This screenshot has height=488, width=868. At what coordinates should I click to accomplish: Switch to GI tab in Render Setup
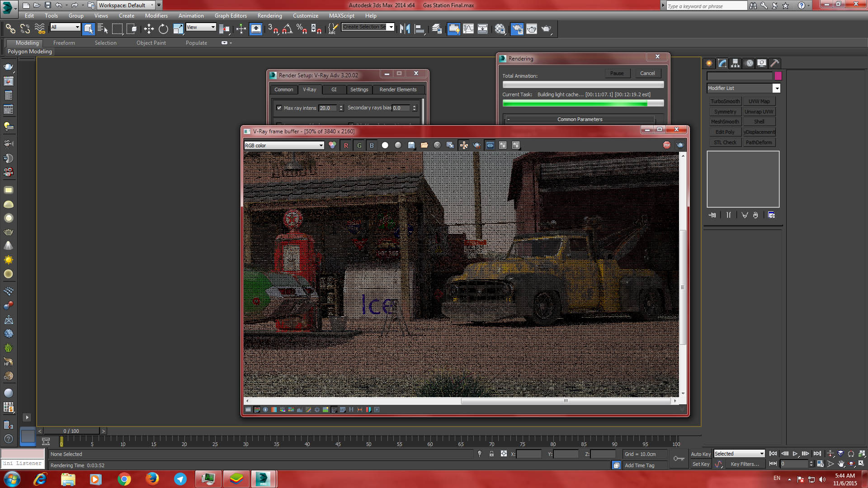pyautogui.click(x=334, y=89)
